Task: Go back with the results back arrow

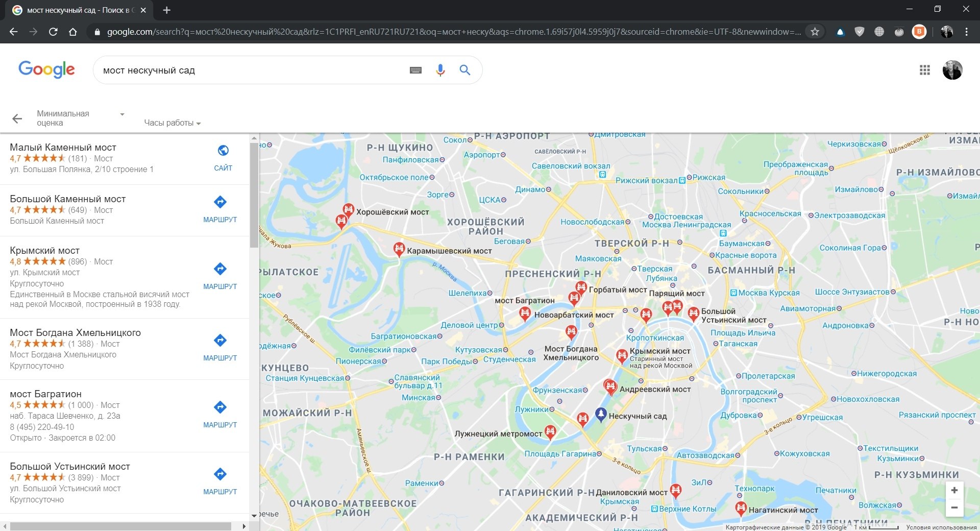Action: point(17,118)
